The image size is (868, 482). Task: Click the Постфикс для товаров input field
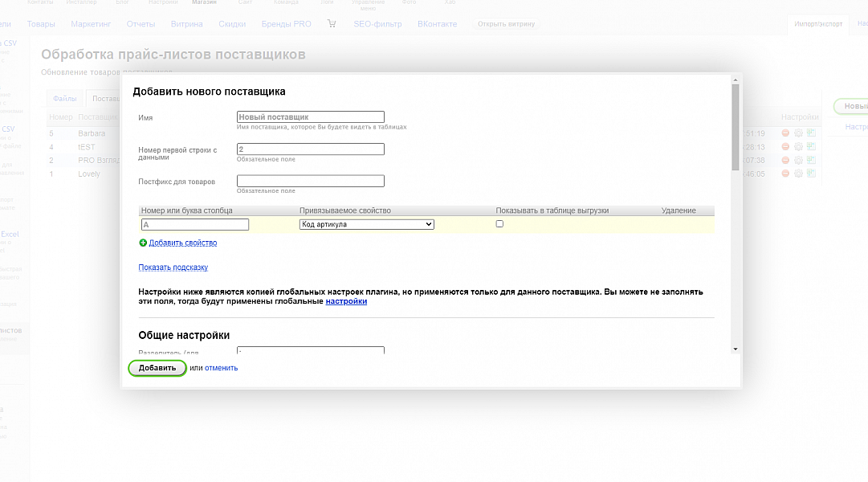coord(310,181)
